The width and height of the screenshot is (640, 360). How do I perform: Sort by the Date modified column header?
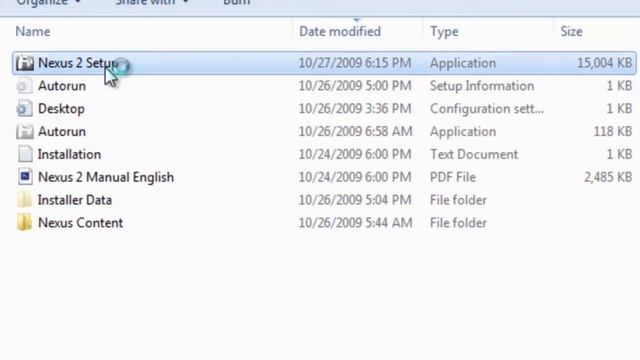(340, 31)
